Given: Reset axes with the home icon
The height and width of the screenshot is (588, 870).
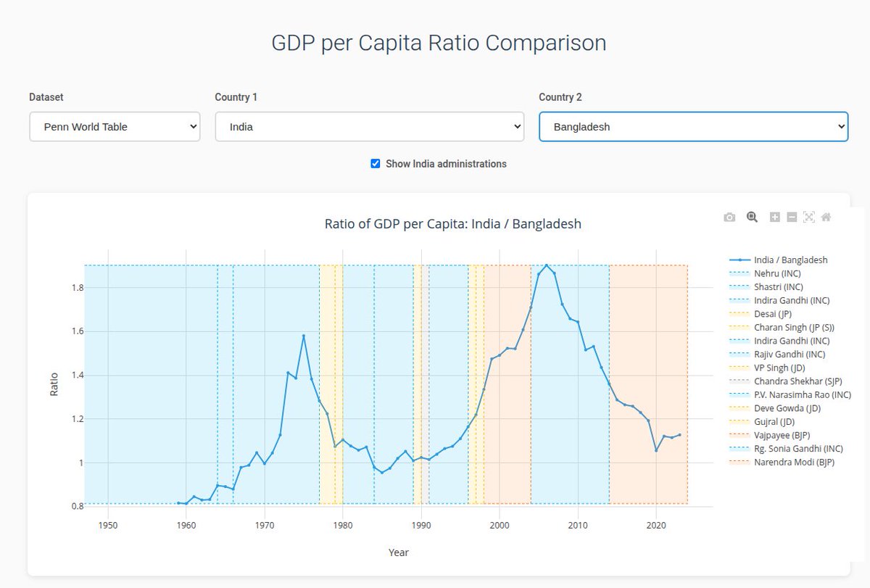Looking at the screenshot, I should [x=826, y=217].
